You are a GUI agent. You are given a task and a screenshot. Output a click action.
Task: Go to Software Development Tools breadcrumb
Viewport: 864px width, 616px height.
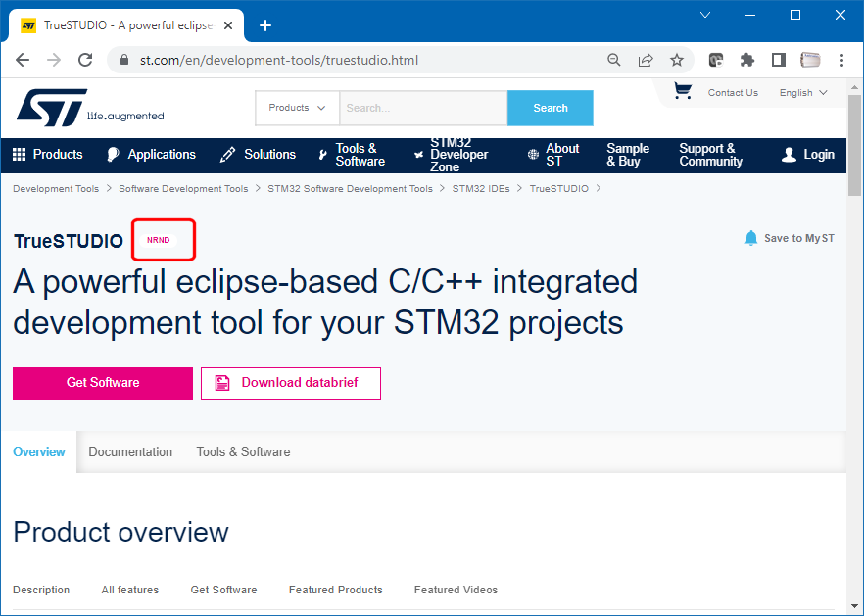click(x=183, y=188)
